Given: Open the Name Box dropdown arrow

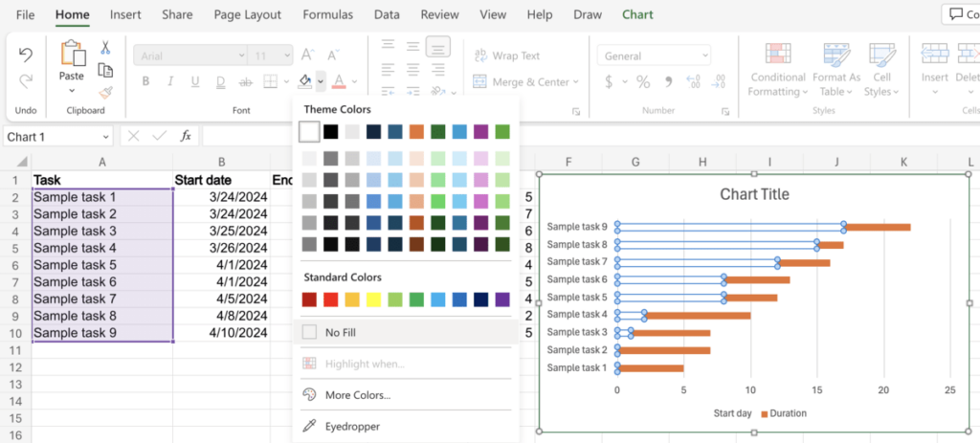Looking at the screenshot, I should click(105, 137).
